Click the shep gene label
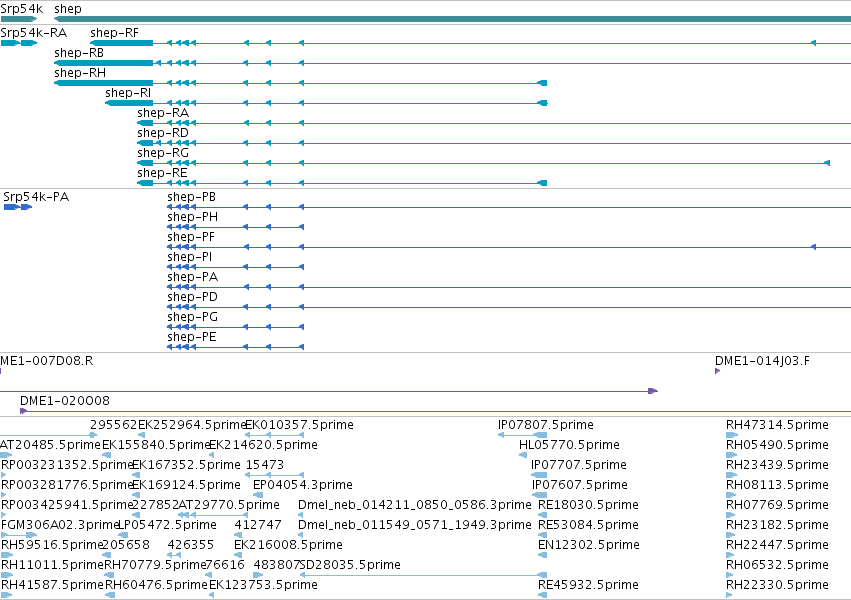The width and height of the screenshot is (851, 600). [x=68, y=9]
